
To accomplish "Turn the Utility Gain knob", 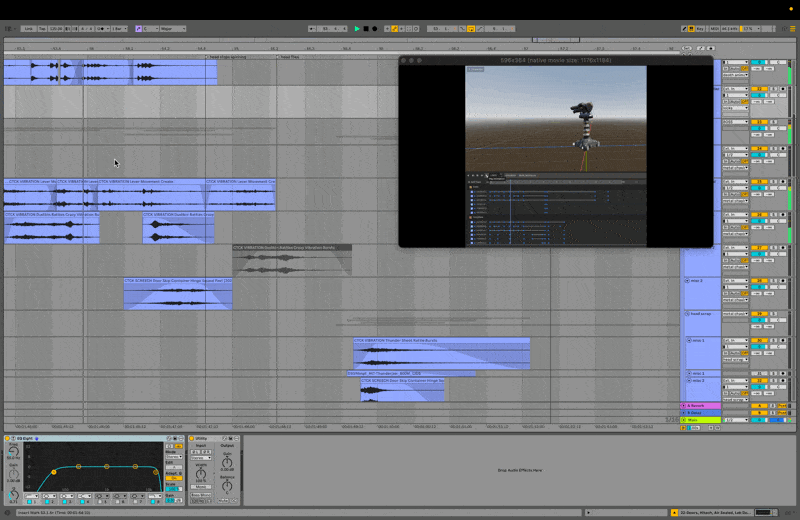I will click(227, 460).
